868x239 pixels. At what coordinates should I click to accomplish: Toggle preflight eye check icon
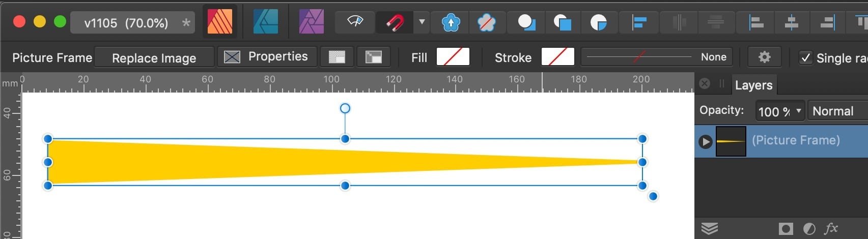point(355,22)
